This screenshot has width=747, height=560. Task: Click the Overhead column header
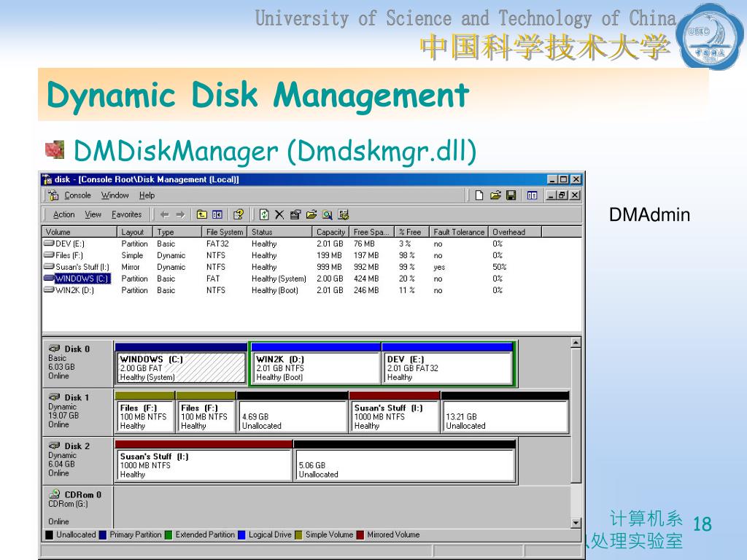coord(514,232)
